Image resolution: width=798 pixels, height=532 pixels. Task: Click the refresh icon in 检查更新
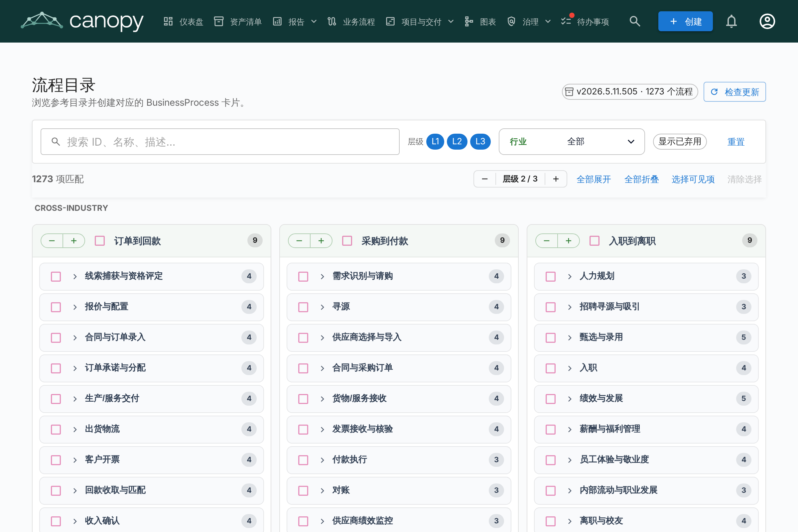coord(714,92)
